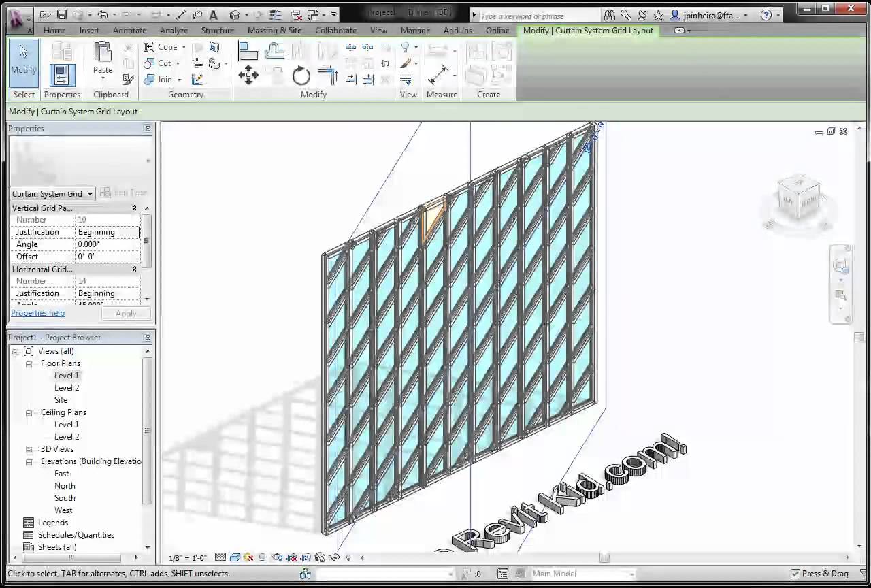Switch to the Massing & Site ribbon tab
Viewport: 871px width, 588px height.
(274, 30)
